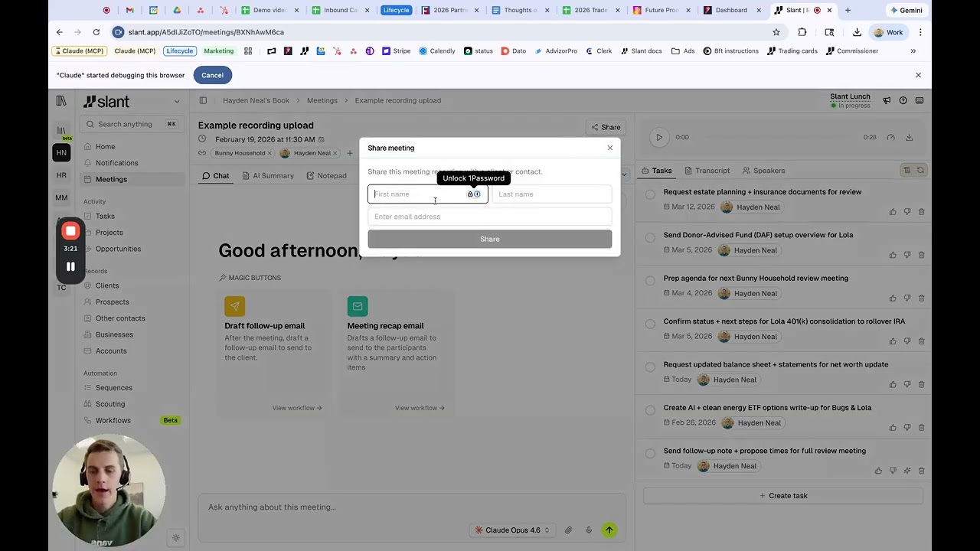Close the Share meeting dialog
The image size is (980, 551).
(610, 148)
